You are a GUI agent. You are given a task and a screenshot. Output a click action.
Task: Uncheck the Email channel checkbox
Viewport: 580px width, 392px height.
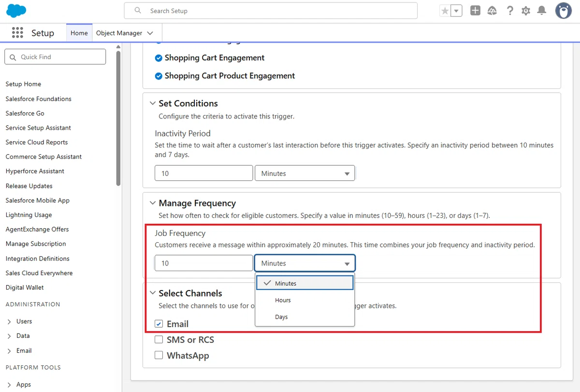coord(159,324)
